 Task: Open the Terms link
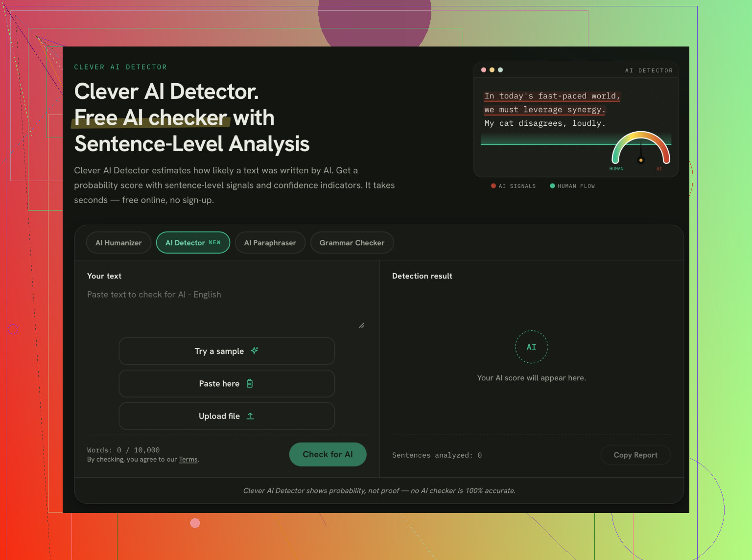click(188, 460)
